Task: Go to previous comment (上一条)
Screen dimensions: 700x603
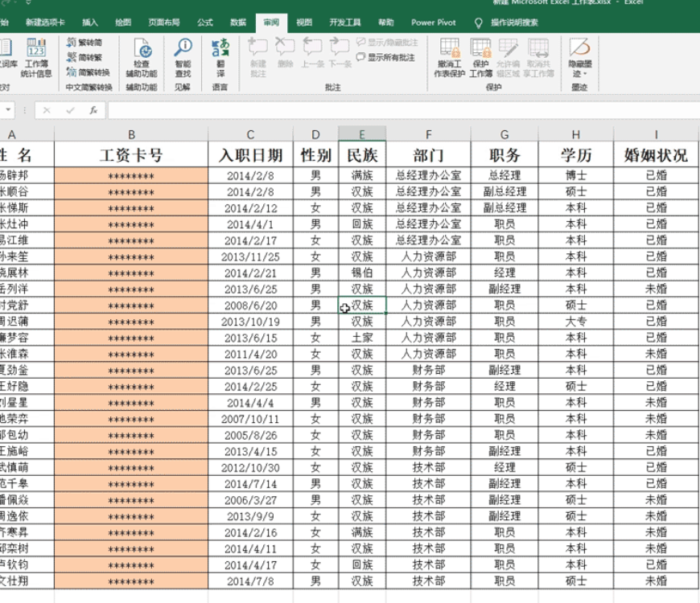Action: [x=312, y=52]
